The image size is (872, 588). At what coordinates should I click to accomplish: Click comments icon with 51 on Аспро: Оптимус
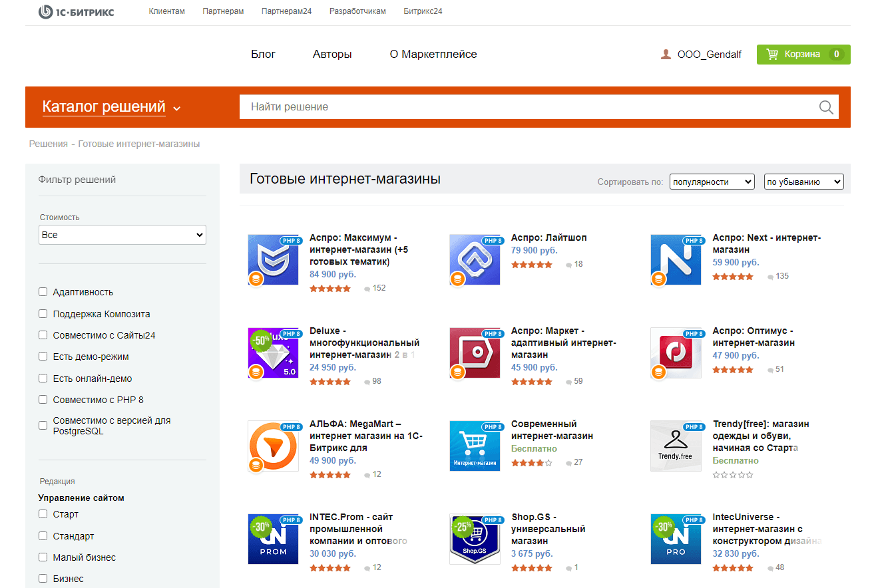770,370
